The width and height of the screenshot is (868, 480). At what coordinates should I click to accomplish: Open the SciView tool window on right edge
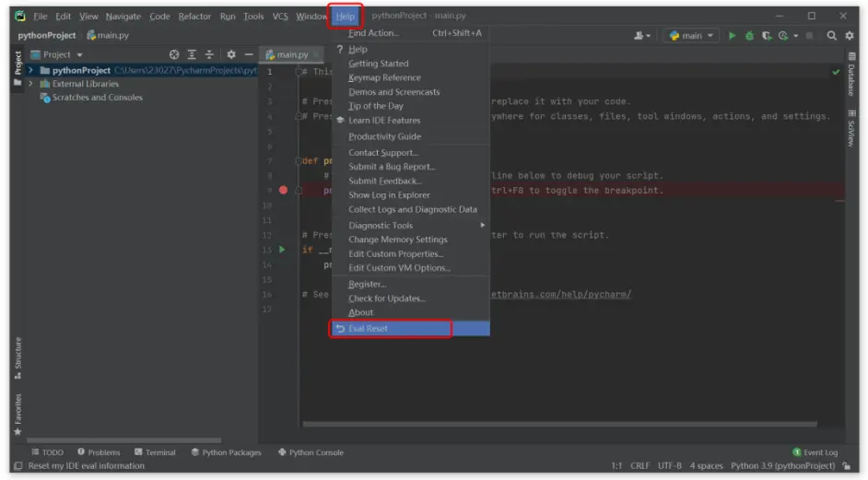tap(851, 128)
